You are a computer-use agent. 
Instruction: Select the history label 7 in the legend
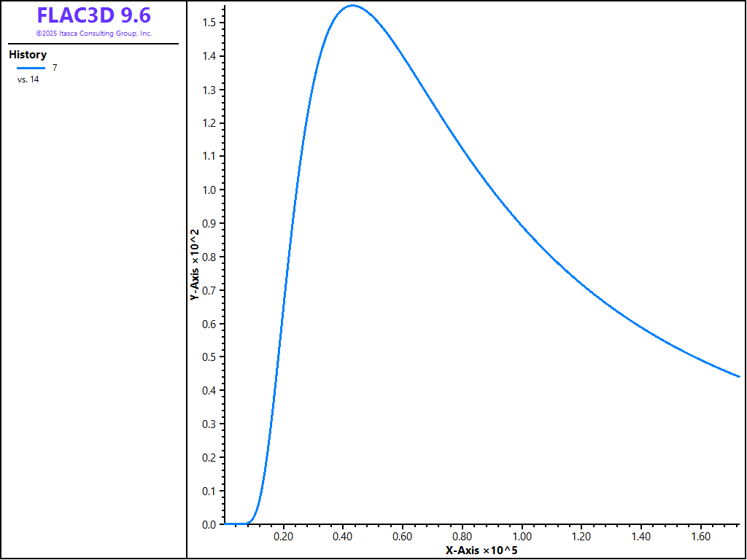55,68
